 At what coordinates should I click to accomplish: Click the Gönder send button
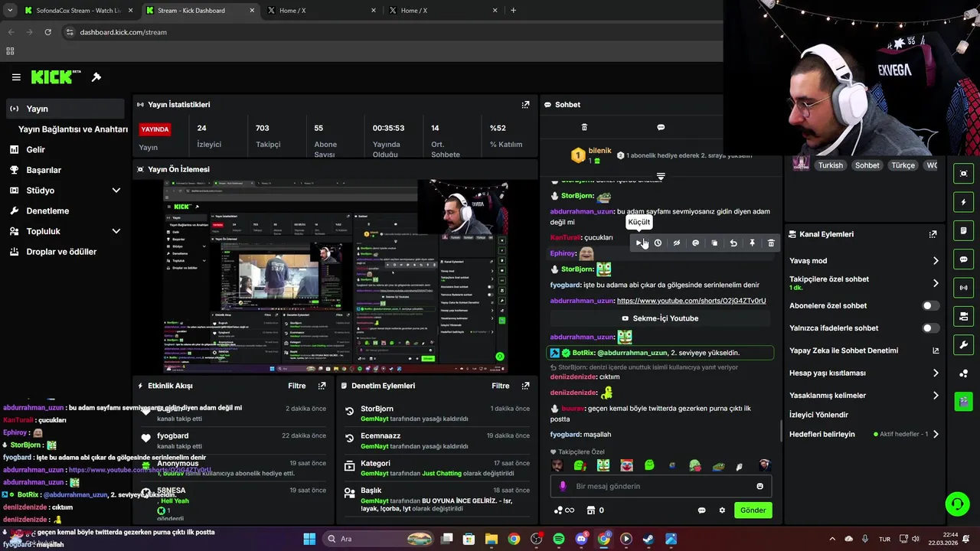click(753, 510)
